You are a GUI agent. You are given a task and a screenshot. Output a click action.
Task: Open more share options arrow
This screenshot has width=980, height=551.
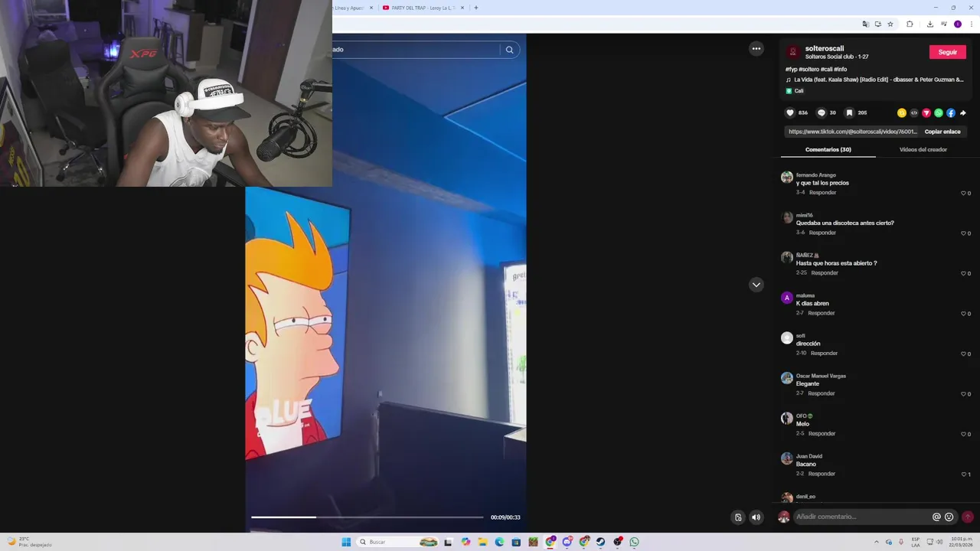tap(962, 112)
